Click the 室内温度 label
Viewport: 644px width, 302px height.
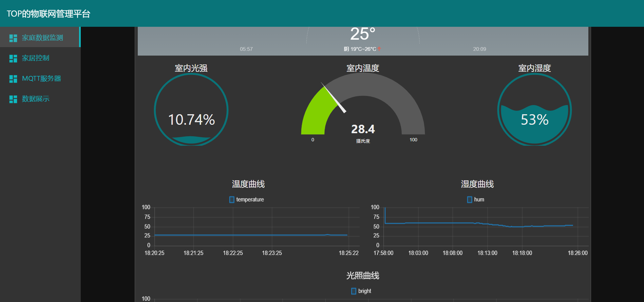(x=363, y=68)
